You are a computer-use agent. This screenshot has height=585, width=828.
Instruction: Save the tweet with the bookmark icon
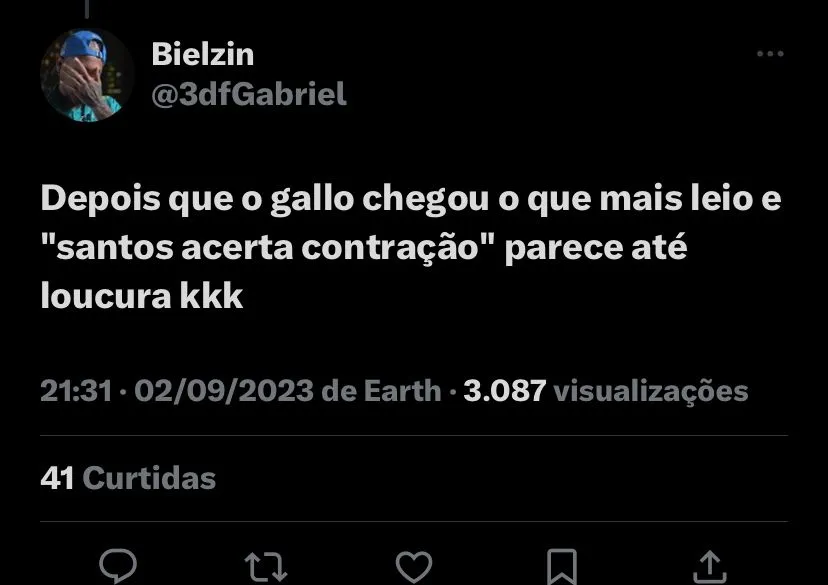coord(561,567)
